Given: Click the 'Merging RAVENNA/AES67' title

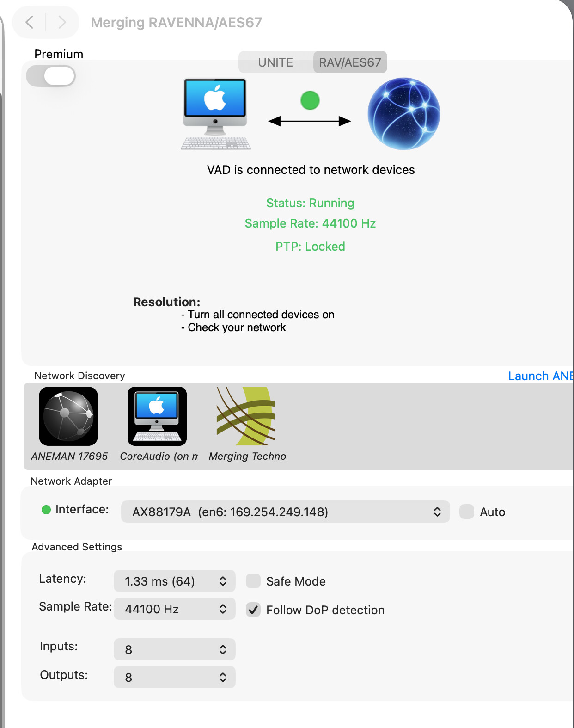Looking at the screenshot, I should click(x=176, y=22).
